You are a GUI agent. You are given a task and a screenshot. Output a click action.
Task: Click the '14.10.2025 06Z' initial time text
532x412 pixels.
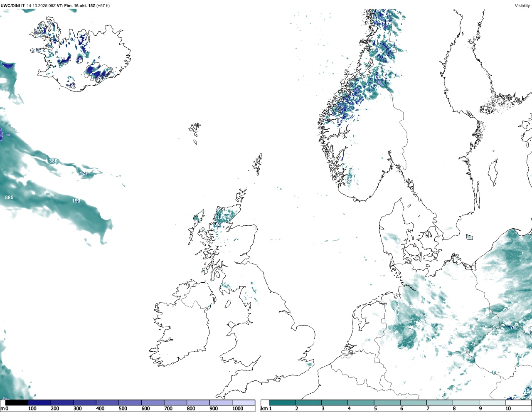(41, 5)
